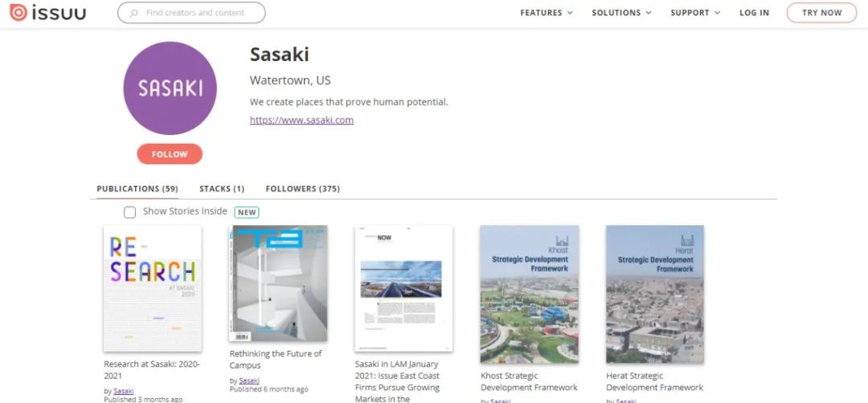The height and width of the screenshot is (403, 868).
Task: Select the Publications (59) tab
Action: tap(137, 188)
